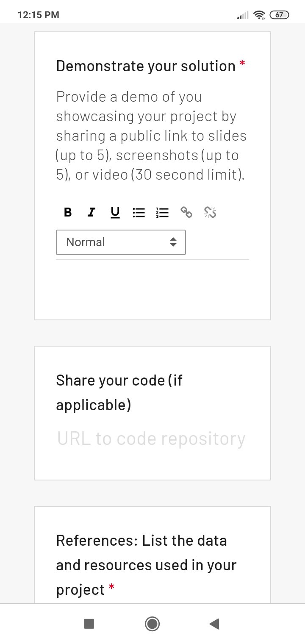
Task: Insert a numbered list
Action: point(162,212)
